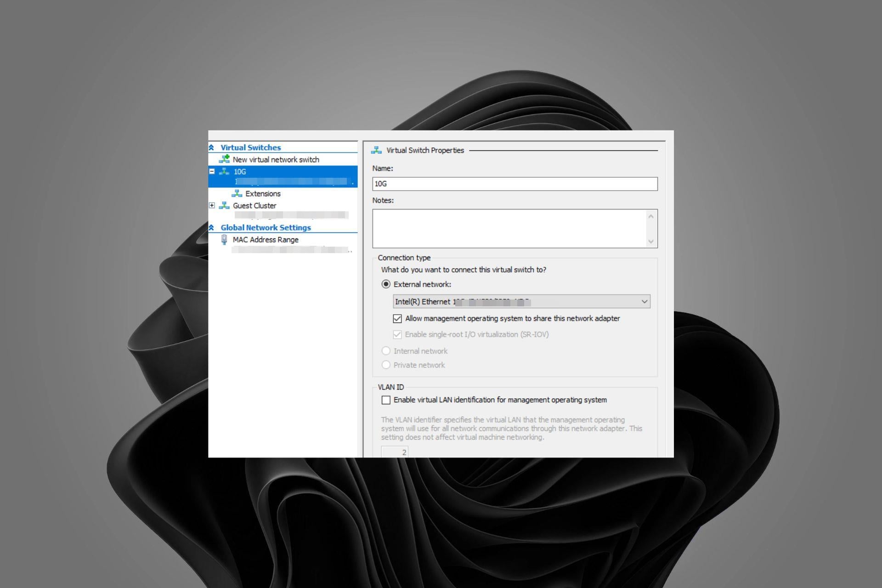882x588 pixels.
Task: Enable virtual LAN identification checkbox
Action: (x=386, y=400)
